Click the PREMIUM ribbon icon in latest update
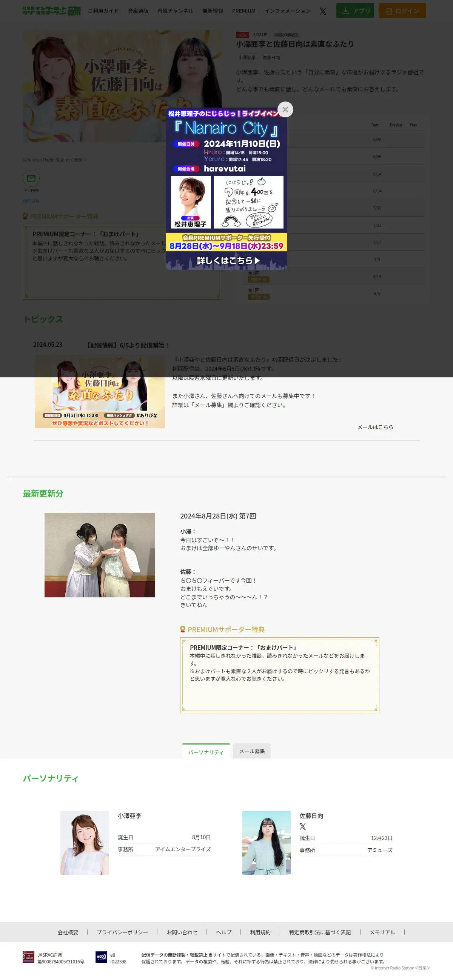The height and width of the screenshot is (980, 453). point(183,629)
